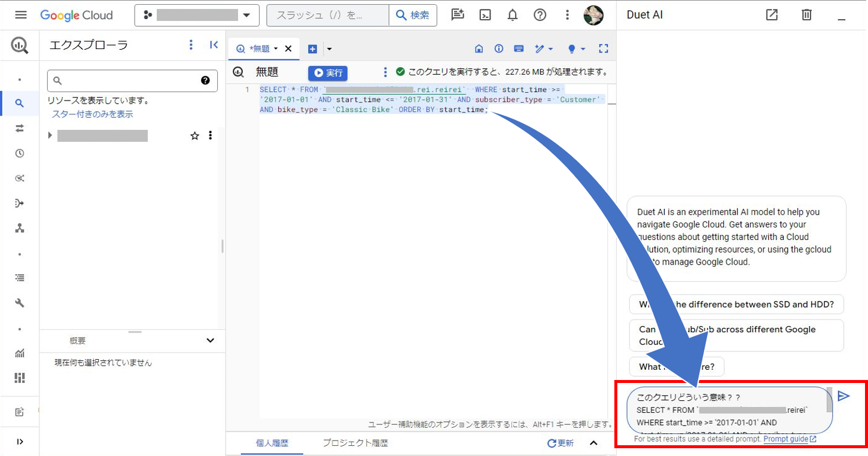Click the Duet AI prompt box scrollbar
Screen dimensions: 868x456
(x=829, y=400)
